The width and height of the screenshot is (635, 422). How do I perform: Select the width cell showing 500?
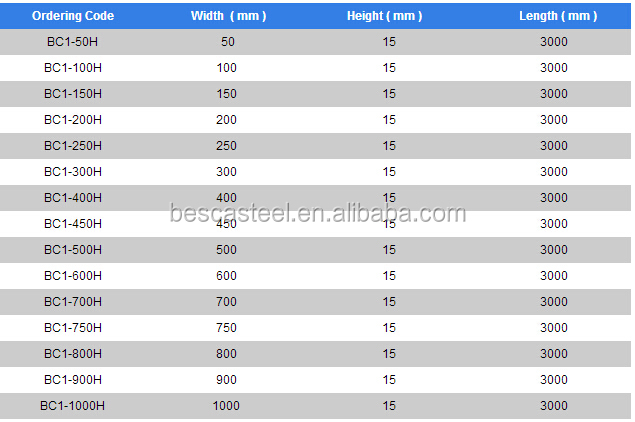226,250
